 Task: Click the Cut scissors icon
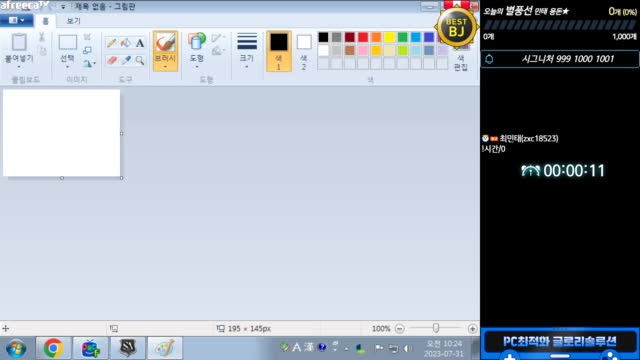pos(42,37)
